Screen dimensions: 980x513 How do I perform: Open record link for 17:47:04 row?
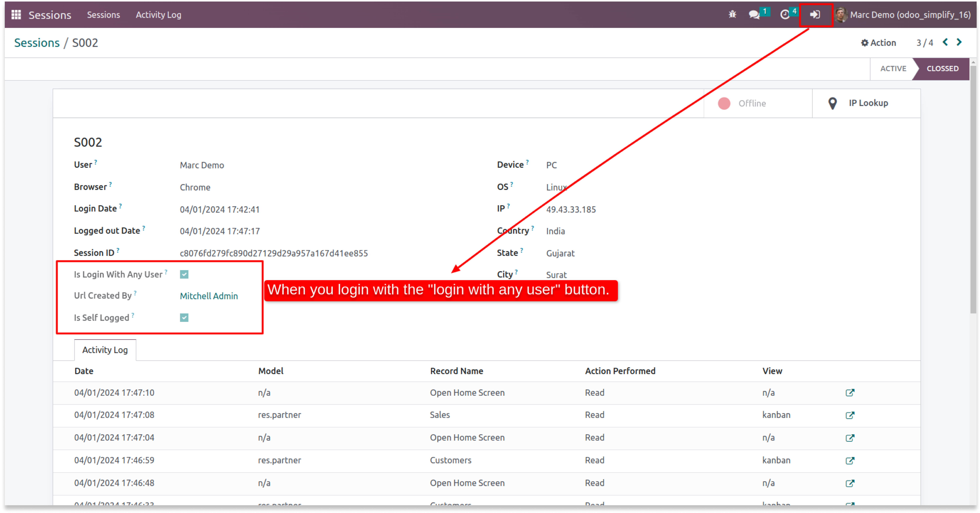click(x=850, y=438)
